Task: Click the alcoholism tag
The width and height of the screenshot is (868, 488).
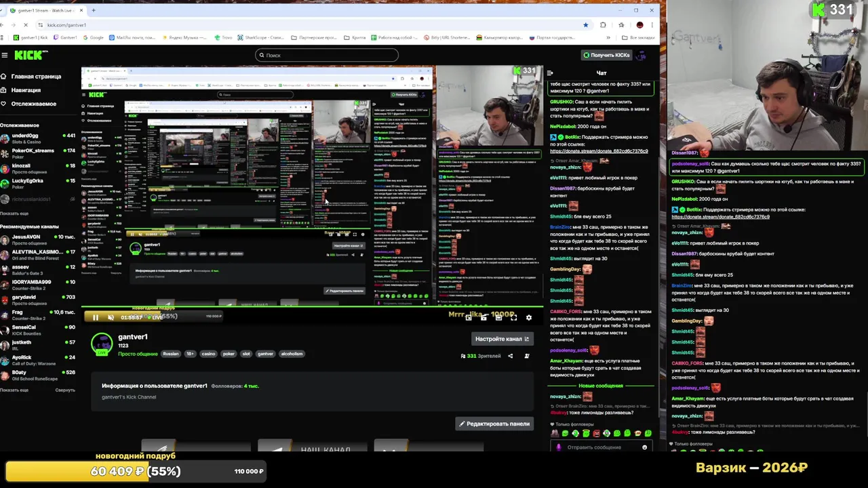Action: click(x=292, y=354)
